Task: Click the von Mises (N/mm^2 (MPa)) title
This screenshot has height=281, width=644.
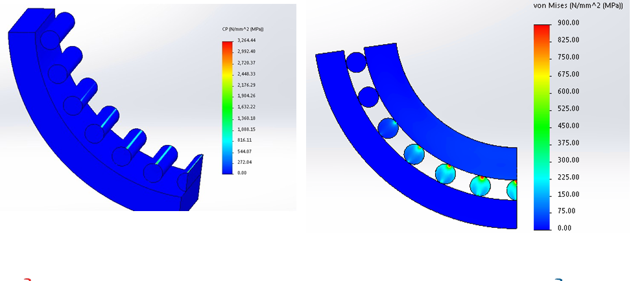Action: [x=578, y=6]
